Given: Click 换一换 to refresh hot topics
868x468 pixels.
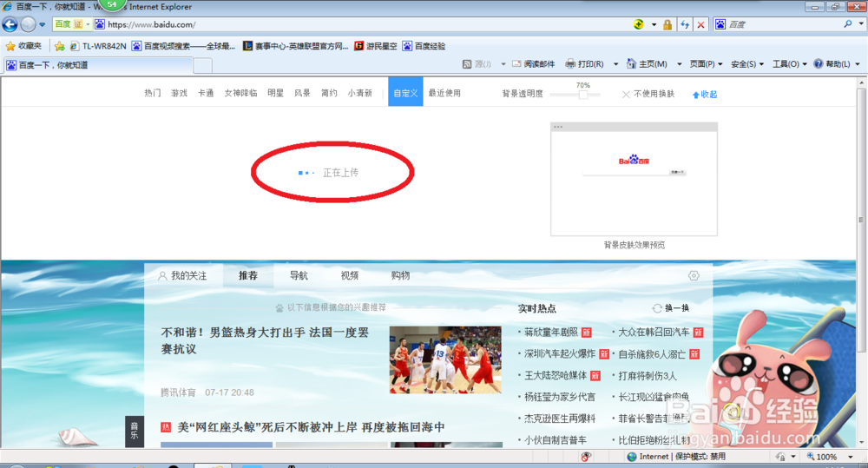Looking at the screenshot, I should [x=671, y=308].
